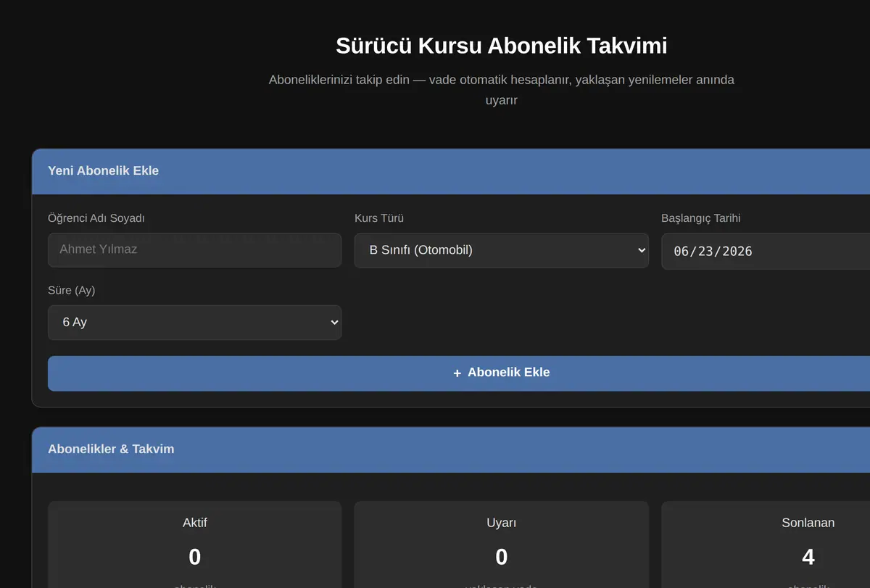Click the Abonelik Ekle button
Viewport: 870px width, 588px height.
coord(459,373)
